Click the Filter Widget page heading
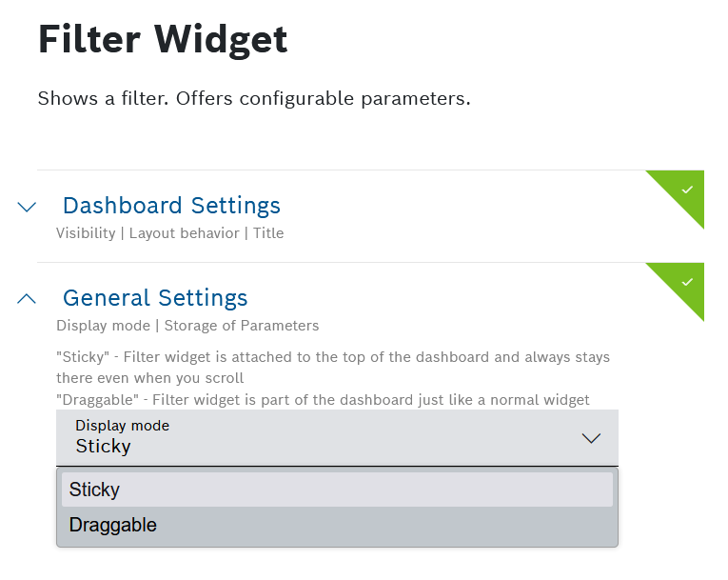The width and height of the screenshot is (728, 580). pyautogui.click(x=163, y=40)
